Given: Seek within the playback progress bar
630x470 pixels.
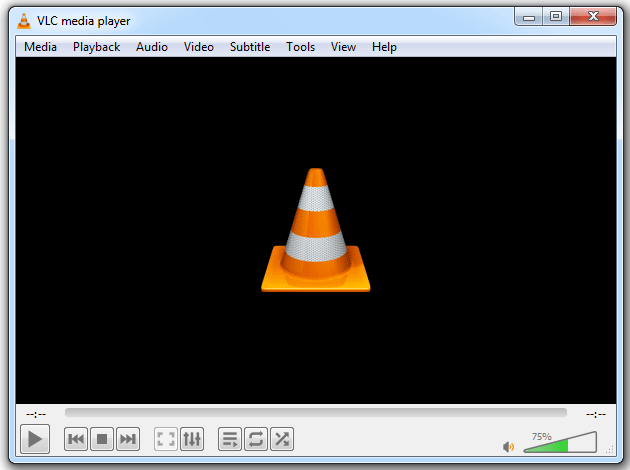Looking at the screenshot, I should 316,413.
